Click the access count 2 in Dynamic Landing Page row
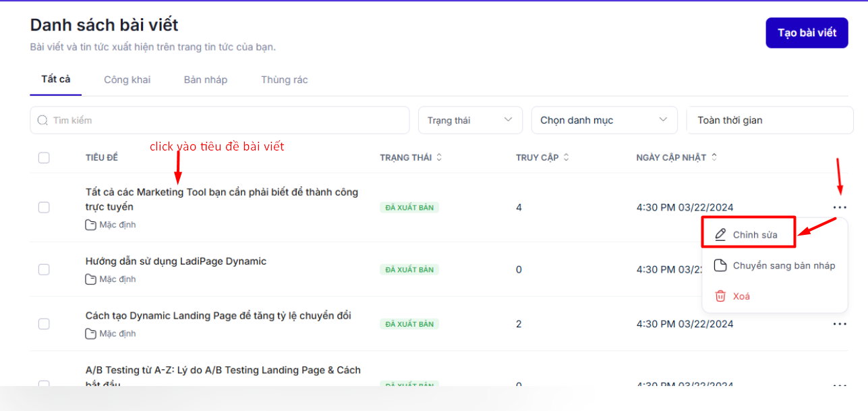 [519, 324]
